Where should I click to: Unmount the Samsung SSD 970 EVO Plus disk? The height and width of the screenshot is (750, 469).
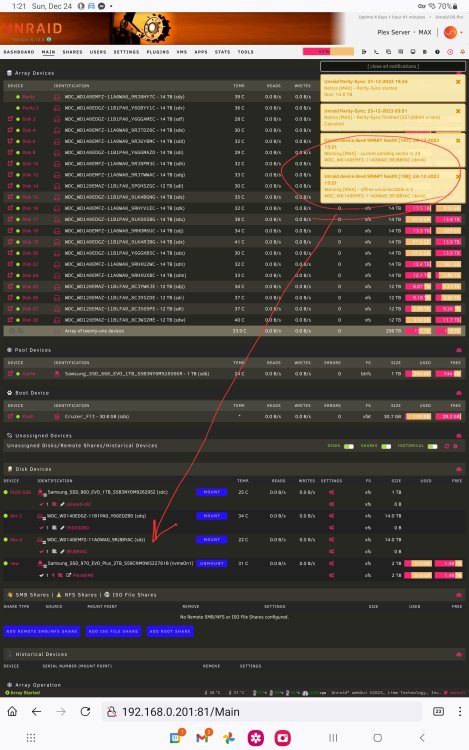click(x=211, y=563)
